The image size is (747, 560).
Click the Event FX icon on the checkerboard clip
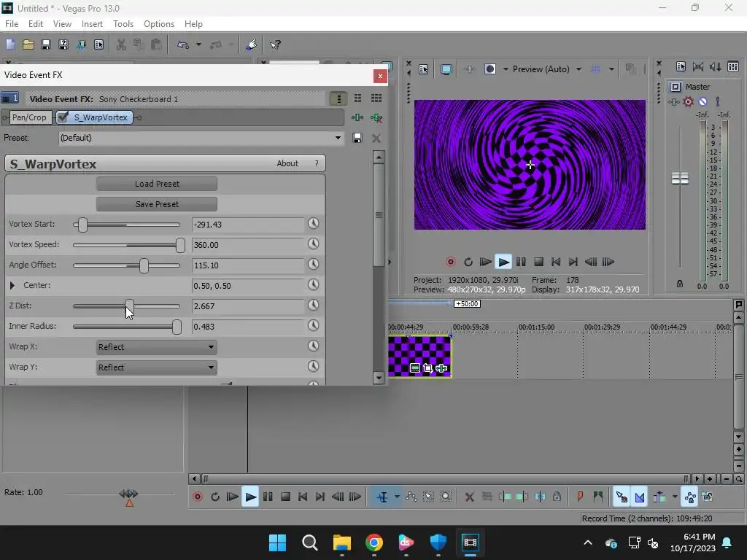coord(441,368)
